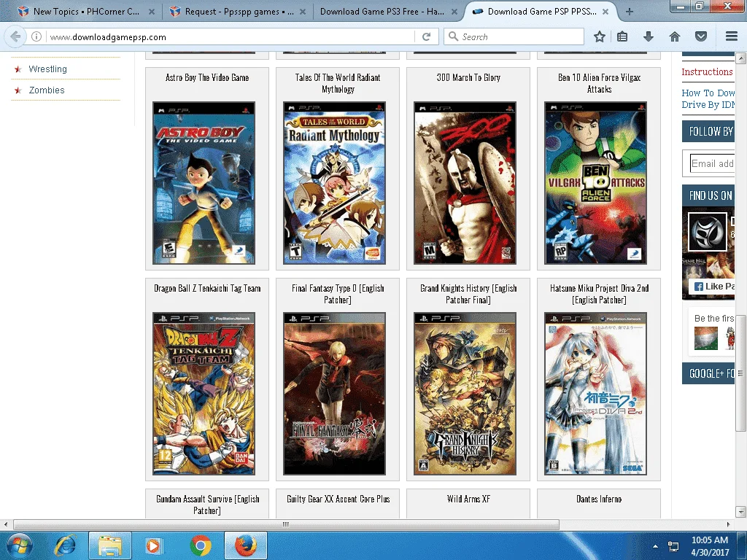Open the Downloads arrow icon
The height and width of the screenshot is (560, 747).
pos(648,36)
